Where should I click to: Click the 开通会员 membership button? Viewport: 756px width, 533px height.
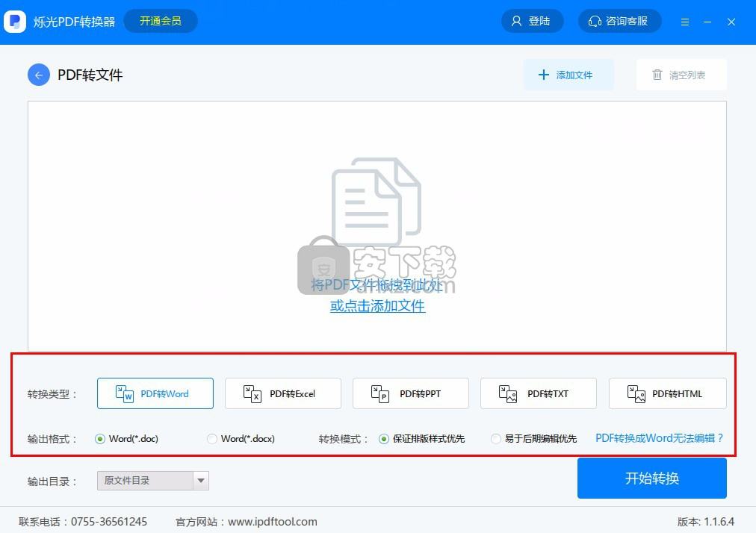point(161,21)
